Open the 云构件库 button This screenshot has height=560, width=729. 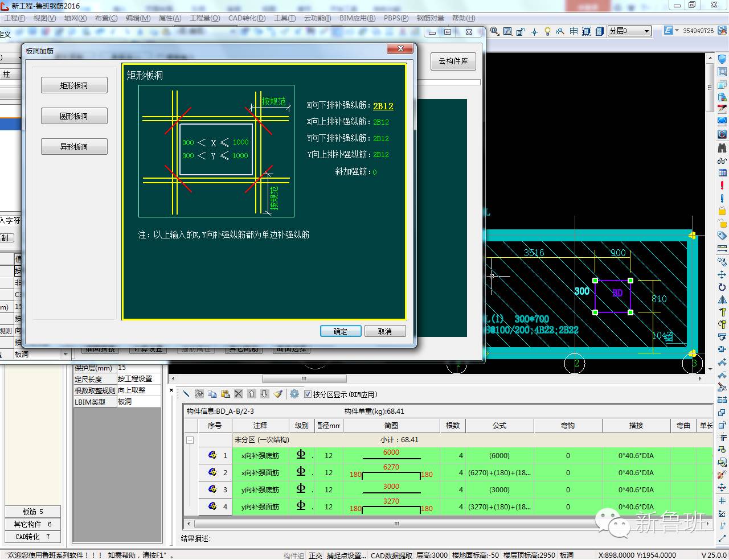(453, 61)
